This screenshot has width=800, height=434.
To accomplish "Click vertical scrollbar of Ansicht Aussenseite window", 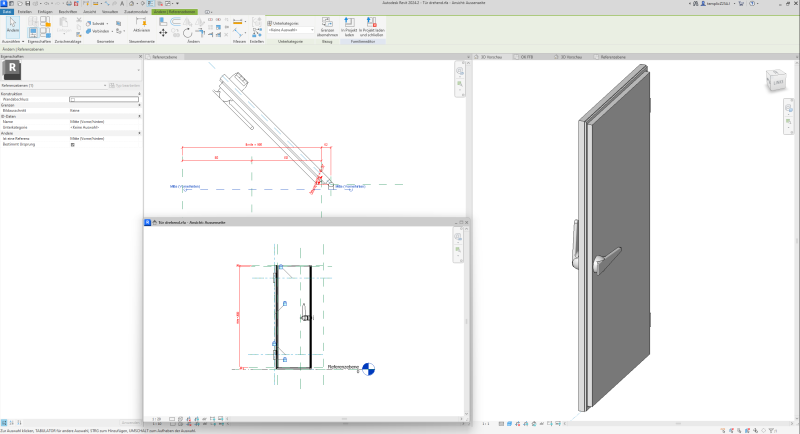I will click(466, 321).
